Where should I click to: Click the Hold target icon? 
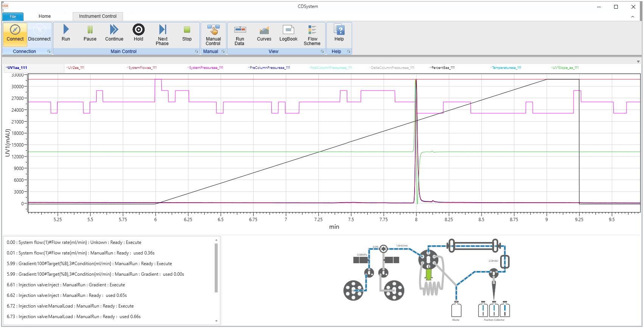click(139, 30)
